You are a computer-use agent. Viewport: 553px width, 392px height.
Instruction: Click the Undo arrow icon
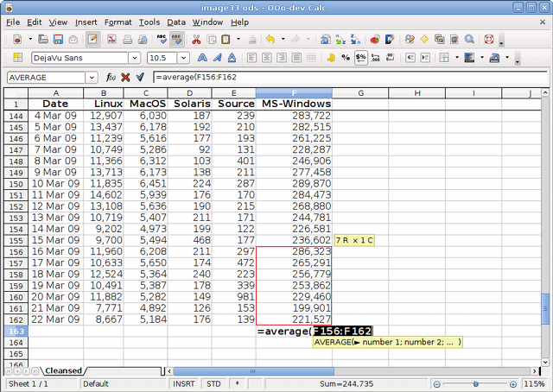coord(270,39)
